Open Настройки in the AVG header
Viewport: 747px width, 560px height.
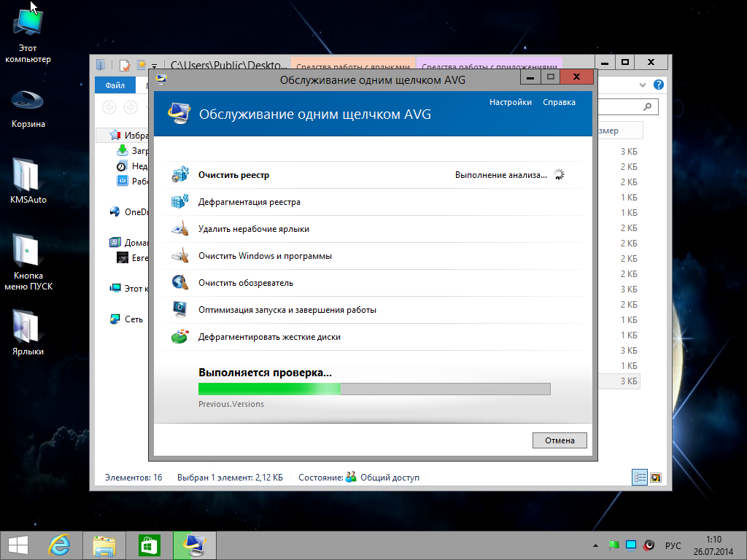tap(510, 102)
